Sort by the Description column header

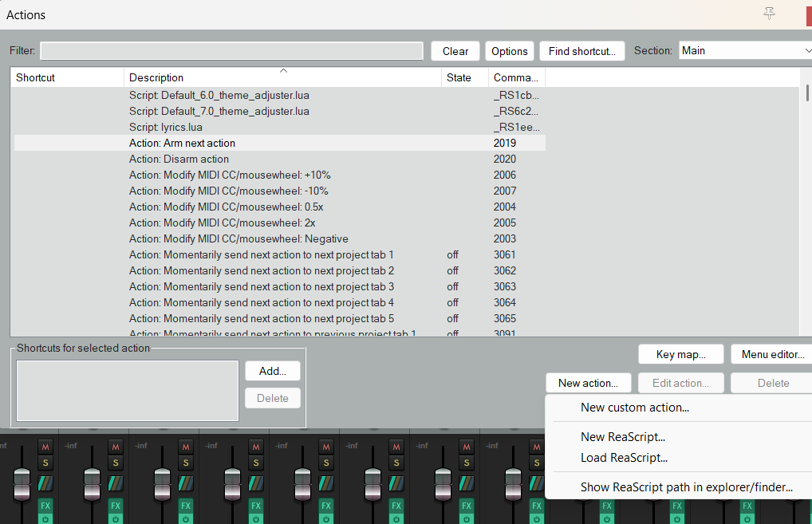[x=282, y=77]
